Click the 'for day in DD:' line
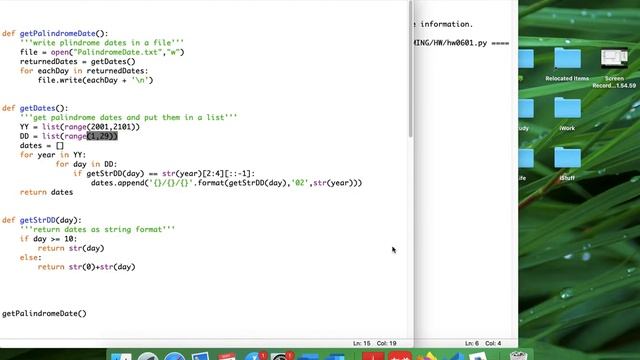The height and width of the screenshot is (360, 640). click(x=87, y=164)
